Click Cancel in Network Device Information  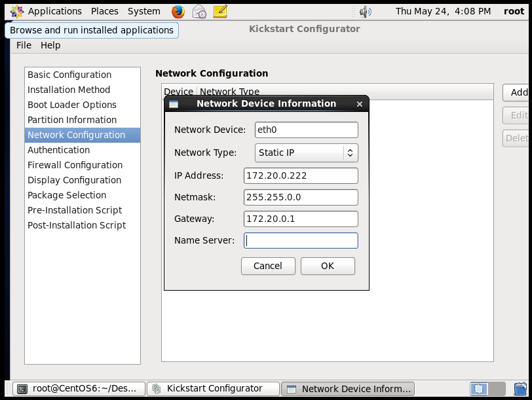coord(268,266)
